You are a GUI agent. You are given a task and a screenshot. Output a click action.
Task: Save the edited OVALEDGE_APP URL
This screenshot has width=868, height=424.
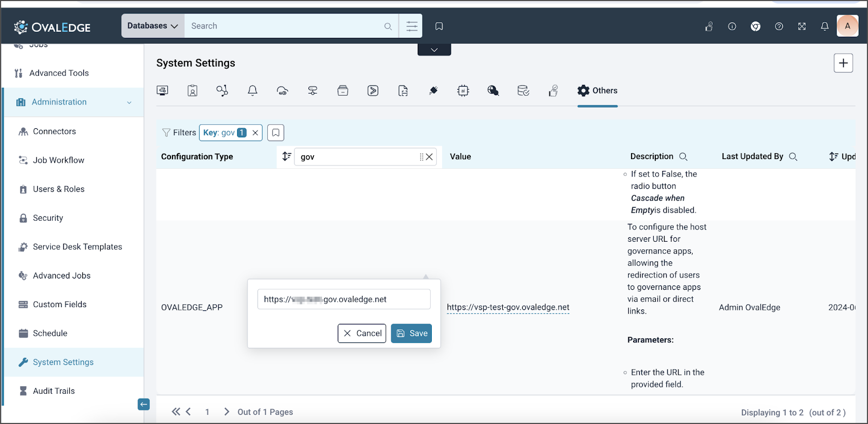tap(411, 333)
